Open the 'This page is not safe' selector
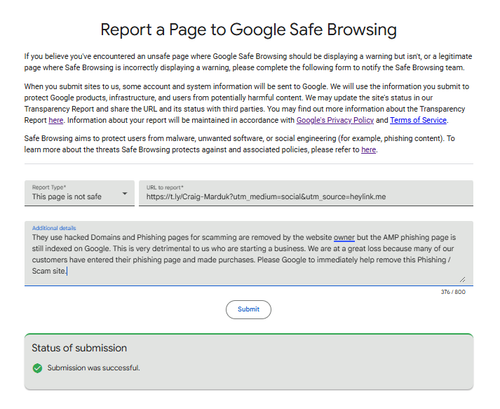 79,193
